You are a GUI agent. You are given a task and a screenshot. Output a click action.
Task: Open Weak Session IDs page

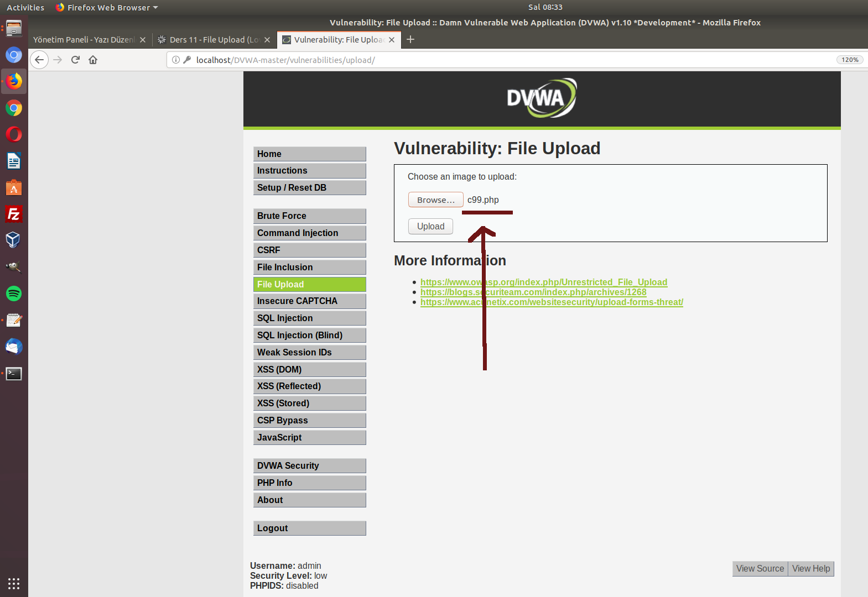point(310,352)
